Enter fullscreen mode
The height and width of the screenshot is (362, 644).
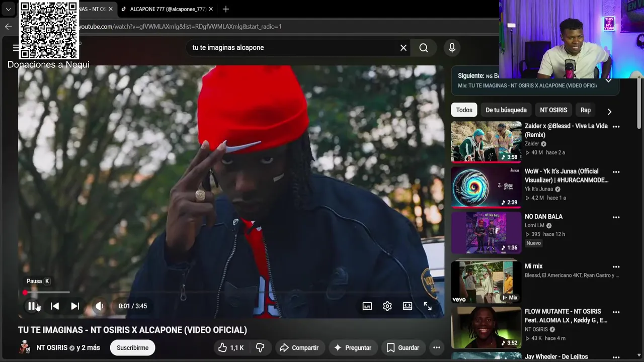(x=428, y=306)
